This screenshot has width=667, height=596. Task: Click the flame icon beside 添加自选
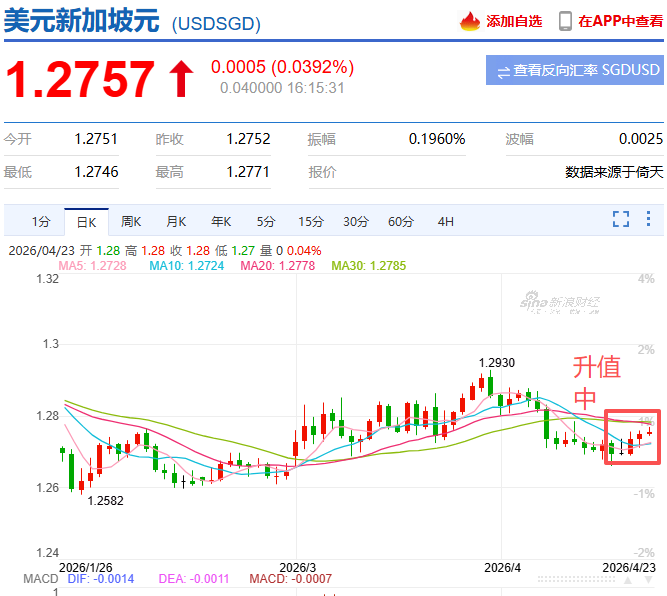coord(470,21)
